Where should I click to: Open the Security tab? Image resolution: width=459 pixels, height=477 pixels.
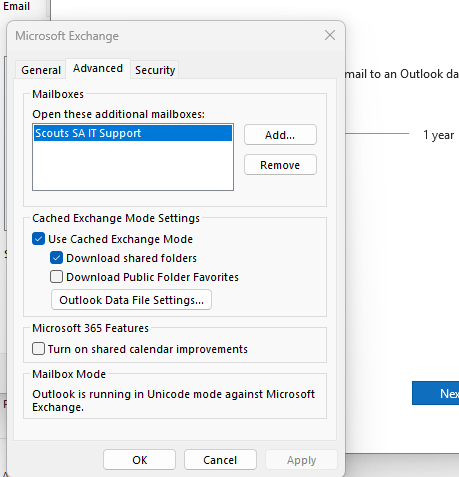tap(155, 70)
